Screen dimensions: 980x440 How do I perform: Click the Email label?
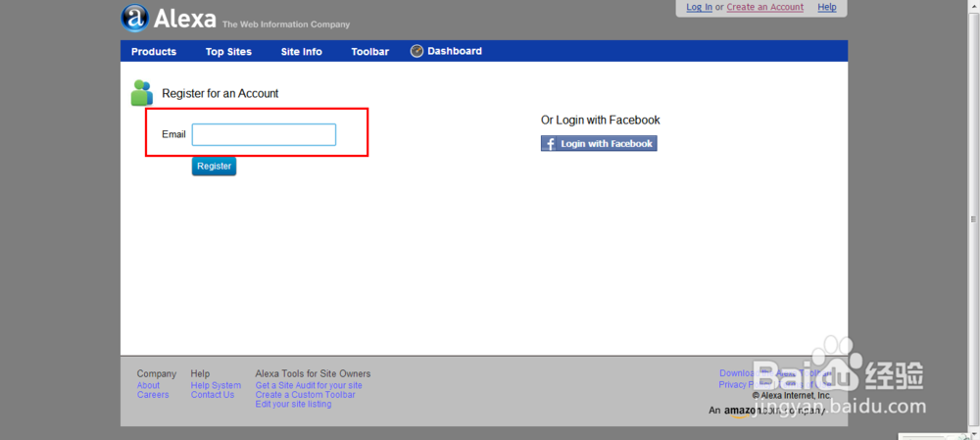(x=173, y=134)
